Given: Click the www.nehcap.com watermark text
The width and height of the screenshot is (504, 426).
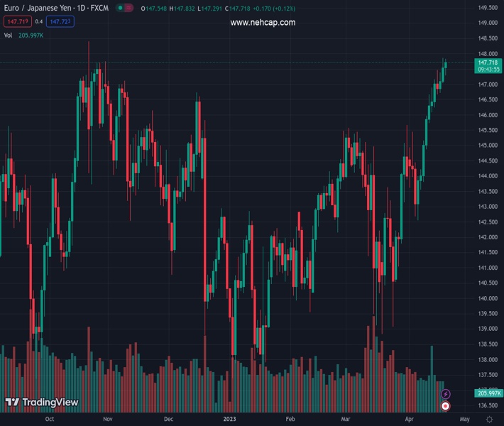Looking at the screenshot, I should coord(263,23).
